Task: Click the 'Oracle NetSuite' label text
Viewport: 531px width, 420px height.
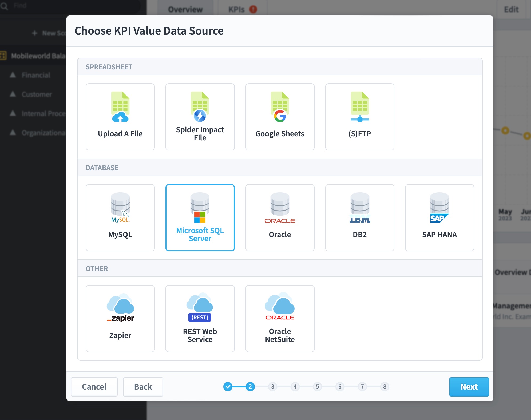Action: tap(280, 335)
